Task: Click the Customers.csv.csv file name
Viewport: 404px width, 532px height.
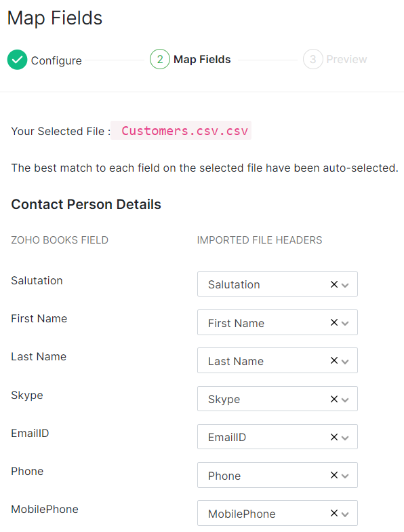Action: click(184, 130)
